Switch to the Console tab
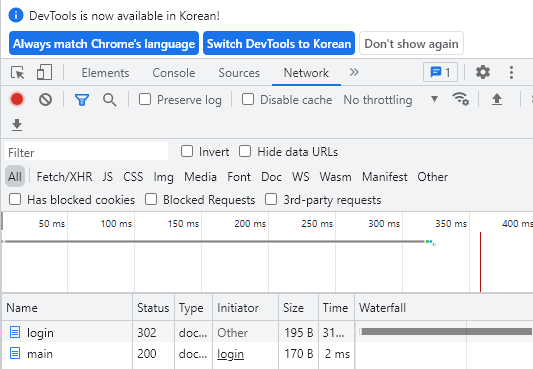Viewport: 533px width, 369px height. click(x=174, y=73)
